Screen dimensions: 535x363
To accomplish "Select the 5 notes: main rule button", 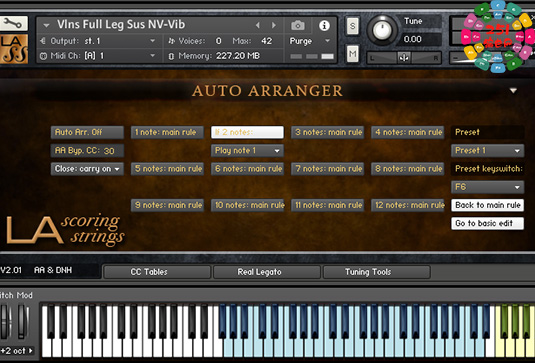I will pos(167,169).
